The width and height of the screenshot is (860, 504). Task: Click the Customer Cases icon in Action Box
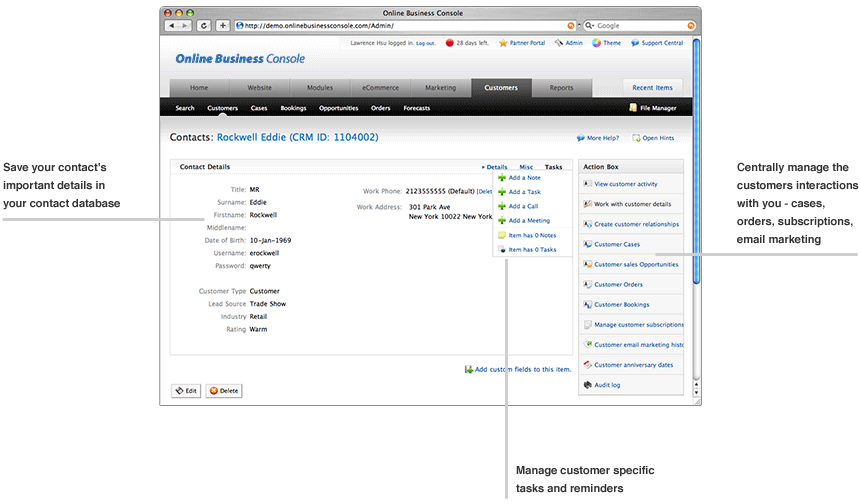(587, 244)
